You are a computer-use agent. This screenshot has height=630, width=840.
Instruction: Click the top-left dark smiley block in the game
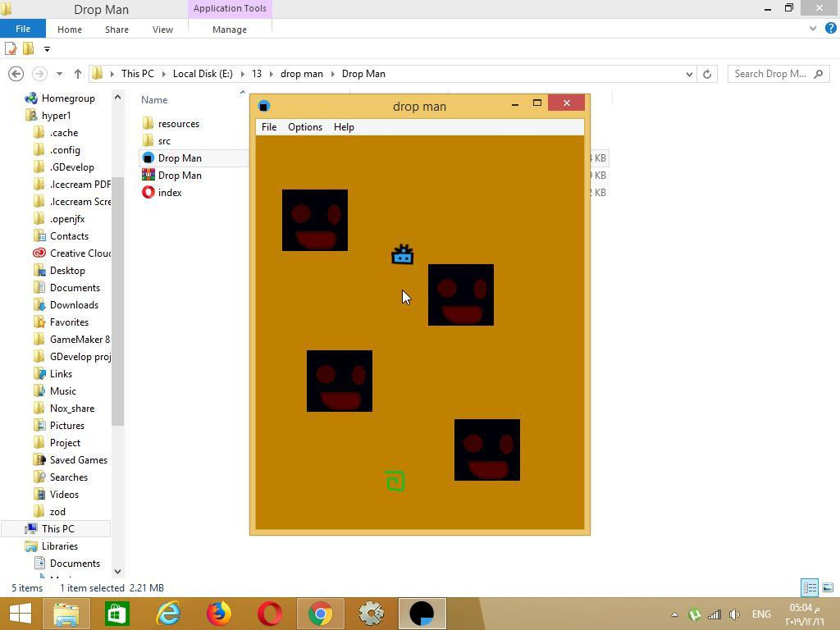point(315,220)
